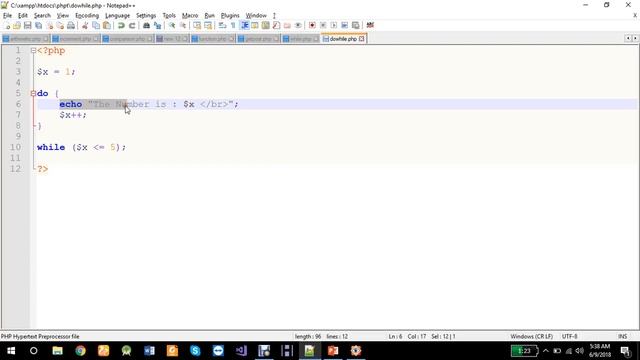Run the macro multiple times with its toolbar icon
The width and height of the screenshot is (640, 360).
344,25
